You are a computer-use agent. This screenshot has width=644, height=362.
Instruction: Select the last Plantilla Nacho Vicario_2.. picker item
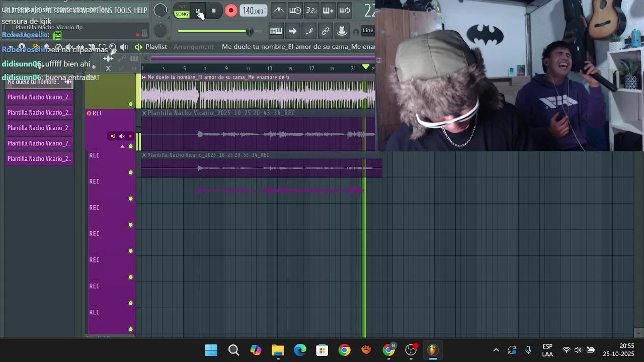click(40, 159)
